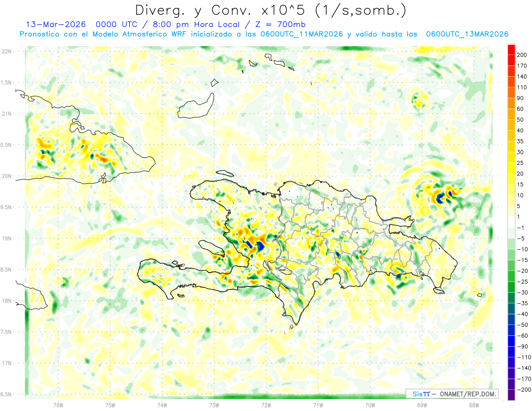Click the dark purple colorbar segment below -200
This screenshot has width=532, height=411.
pos(511,395)
